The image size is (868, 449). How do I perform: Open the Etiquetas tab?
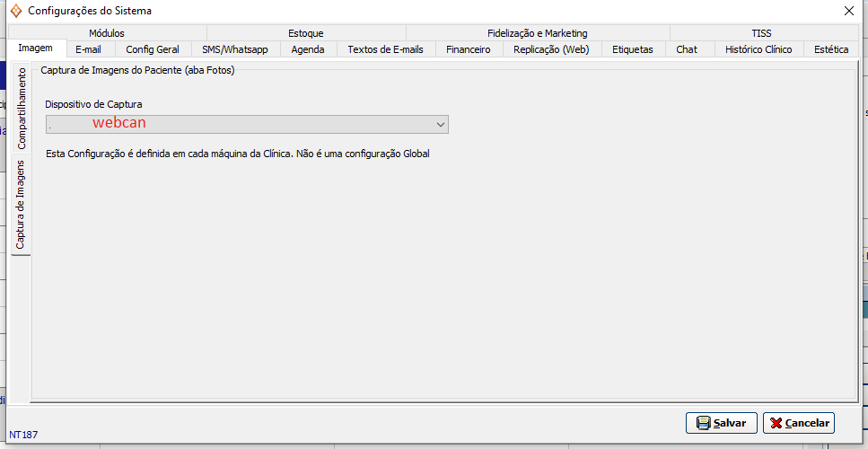click(632, 49)
